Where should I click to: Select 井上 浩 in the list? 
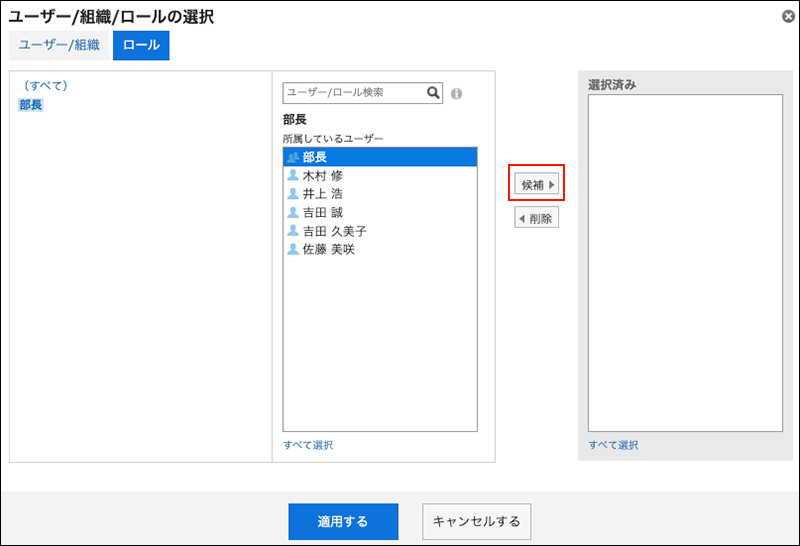(380, 194)
